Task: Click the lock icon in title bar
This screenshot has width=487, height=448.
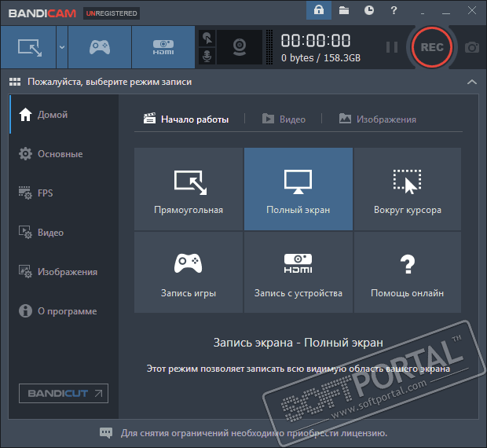Action: [x=319, y=10]
